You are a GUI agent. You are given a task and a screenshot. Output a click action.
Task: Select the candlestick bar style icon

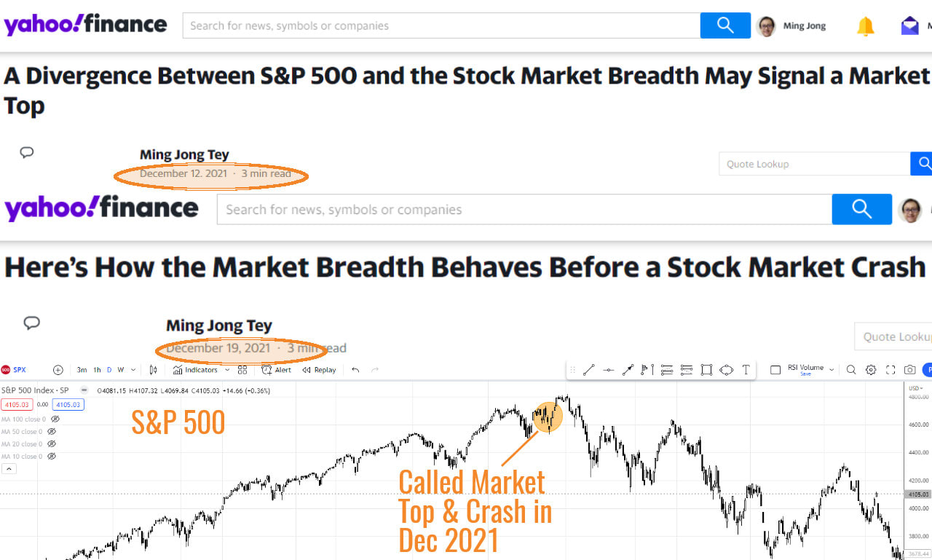153,370
